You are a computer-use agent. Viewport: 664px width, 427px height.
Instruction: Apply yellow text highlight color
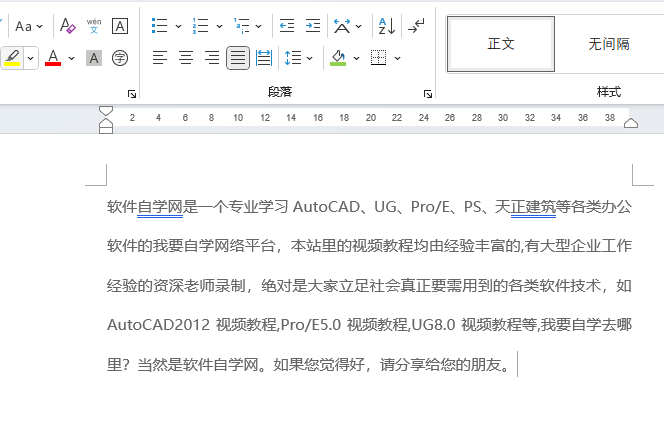click(12, 58)
